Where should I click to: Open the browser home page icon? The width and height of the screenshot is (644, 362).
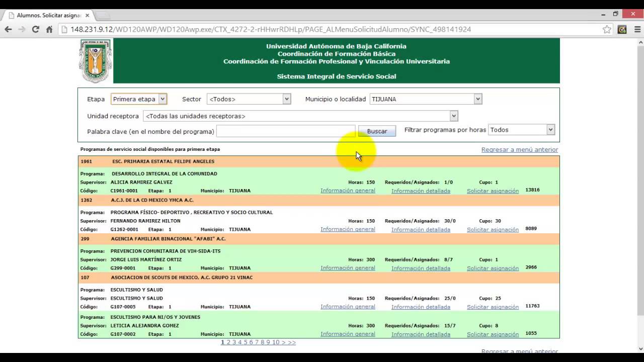49,29
